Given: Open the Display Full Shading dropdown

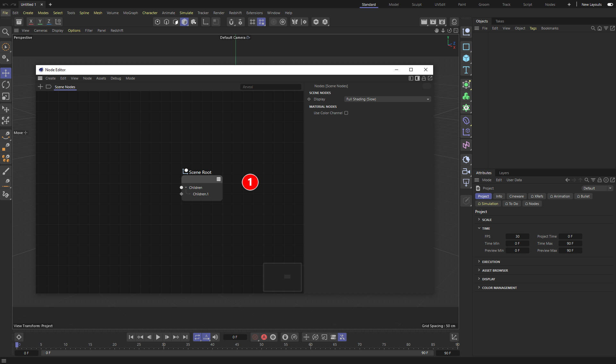Looking at the screenshot, I should point(387,99).
